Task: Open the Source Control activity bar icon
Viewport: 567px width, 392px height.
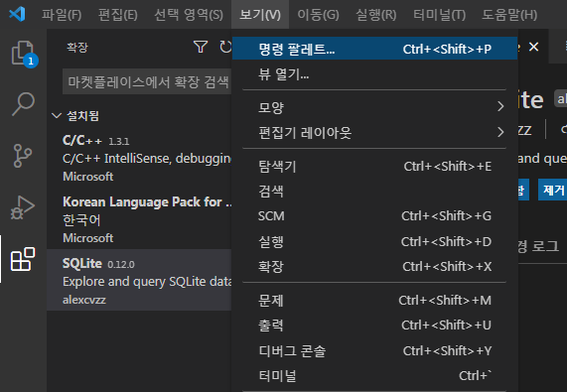Action: (23, 156)
